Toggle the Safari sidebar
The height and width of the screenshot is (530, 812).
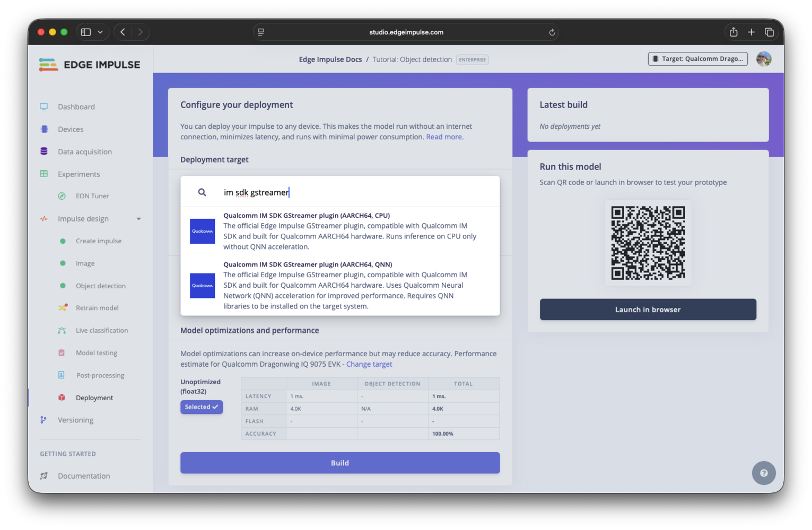pyautogui.click(x=86, y=32)
